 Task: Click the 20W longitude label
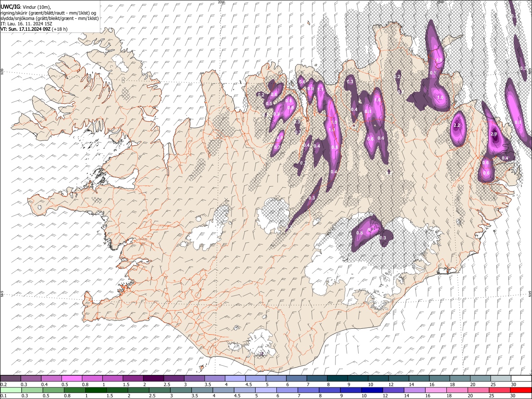(x=221, y=2)
